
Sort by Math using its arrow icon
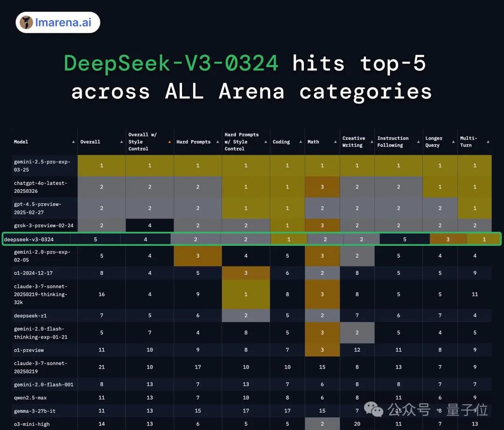[x=336, y=142]
